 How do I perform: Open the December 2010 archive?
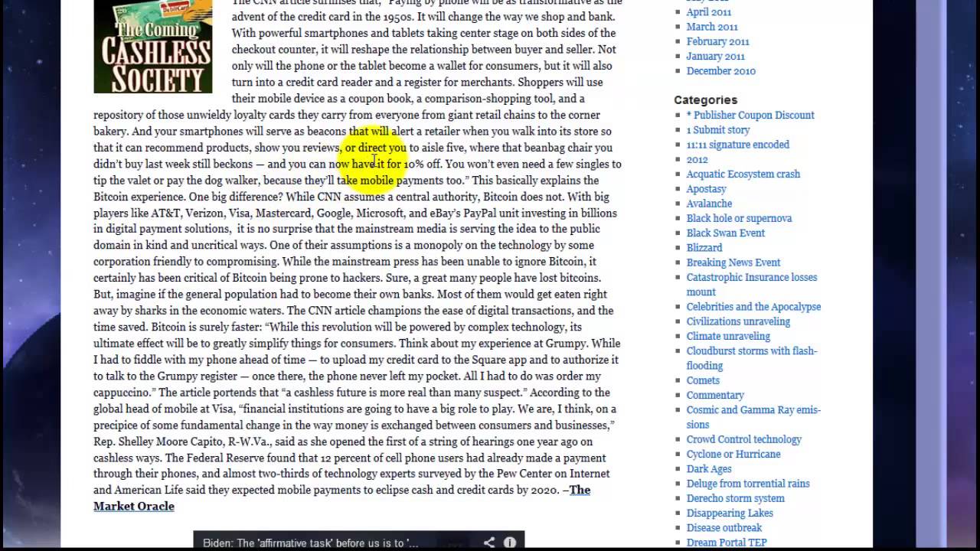pyautogui.click(x=720, y=70)
